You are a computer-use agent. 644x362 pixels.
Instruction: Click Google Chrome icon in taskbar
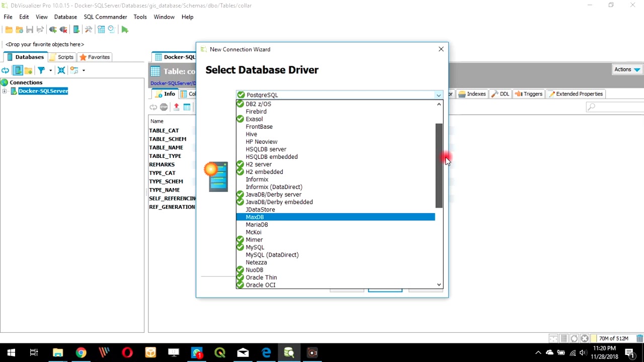[x=81, y=352]
